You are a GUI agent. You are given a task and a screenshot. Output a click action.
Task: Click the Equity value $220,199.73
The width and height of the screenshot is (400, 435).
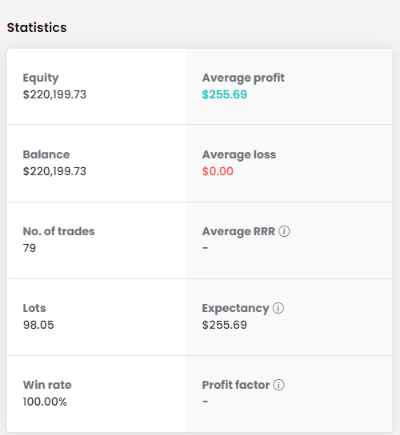click(x=55, y=94)
